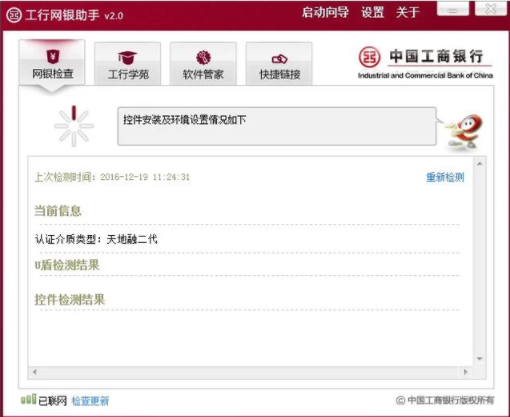
Task: Open the 设置 menu
Action: [x=372, y=13]
